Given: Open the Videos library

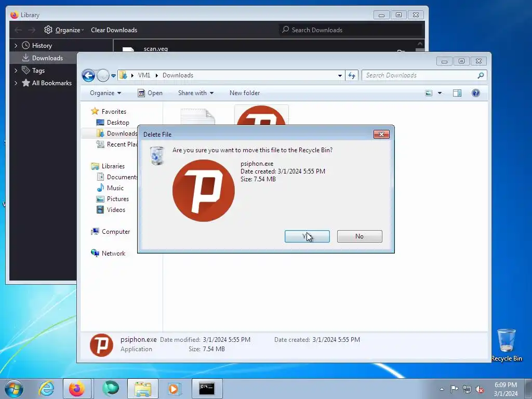Looking at the screenshot, I should click(111, 210).
